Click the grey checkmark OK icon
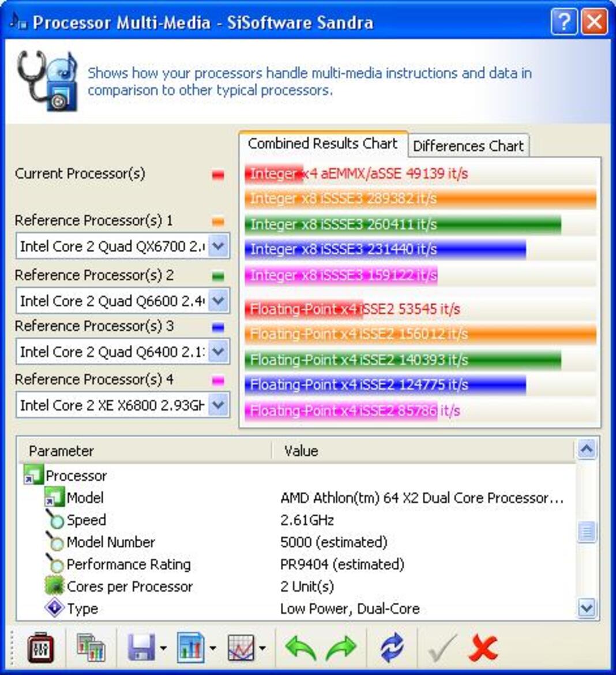Screen dimensions: 616x675 pos(442,647)
